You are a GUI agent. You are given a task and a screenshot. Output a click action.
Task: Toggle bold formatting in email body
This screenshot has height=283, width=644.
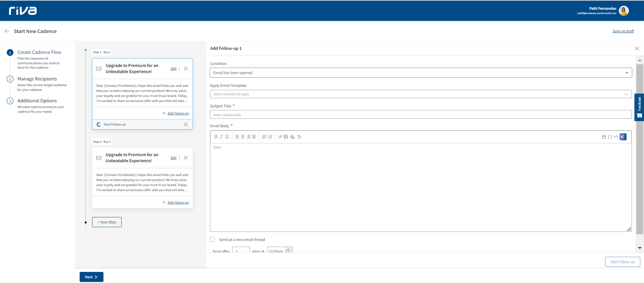(216, 137)
